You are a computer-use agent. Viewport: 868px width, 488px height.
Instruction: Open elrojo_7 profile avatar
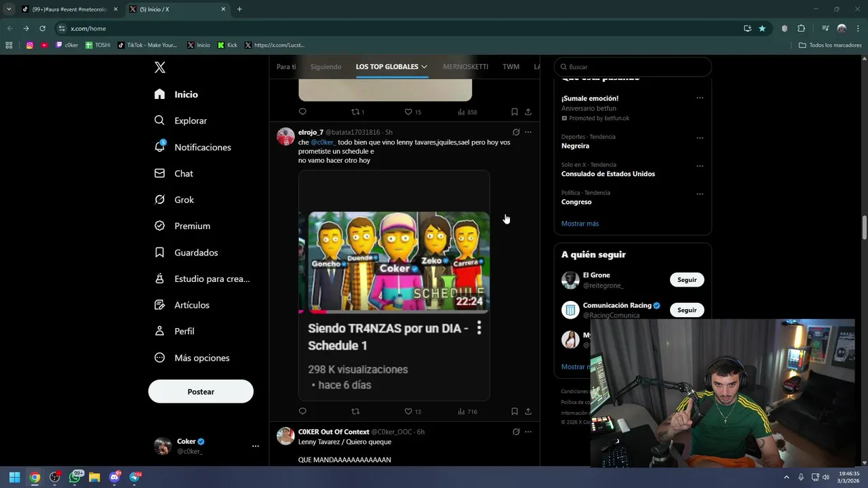(x=285, y=136)
